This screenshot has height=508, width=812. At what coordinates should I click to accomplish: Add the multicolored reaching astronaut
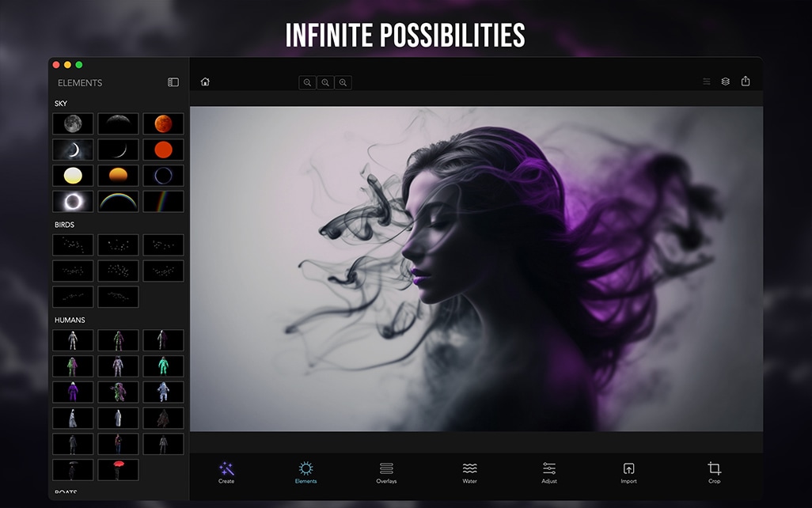pyautogui.click(x=118, y=392)
